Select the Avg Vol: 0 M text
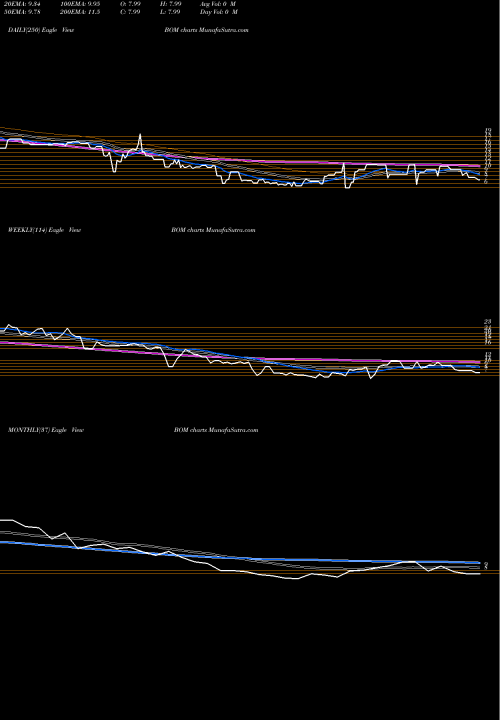Viewport: 500px width, 720px height. (218, 4)
